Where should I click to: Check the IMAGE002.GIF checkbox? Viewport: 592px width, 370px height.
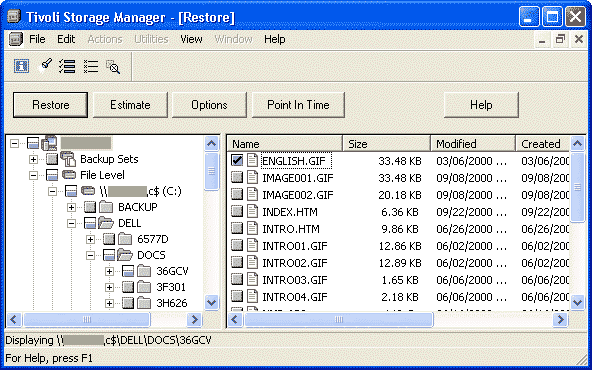click(x=237, y=194)
